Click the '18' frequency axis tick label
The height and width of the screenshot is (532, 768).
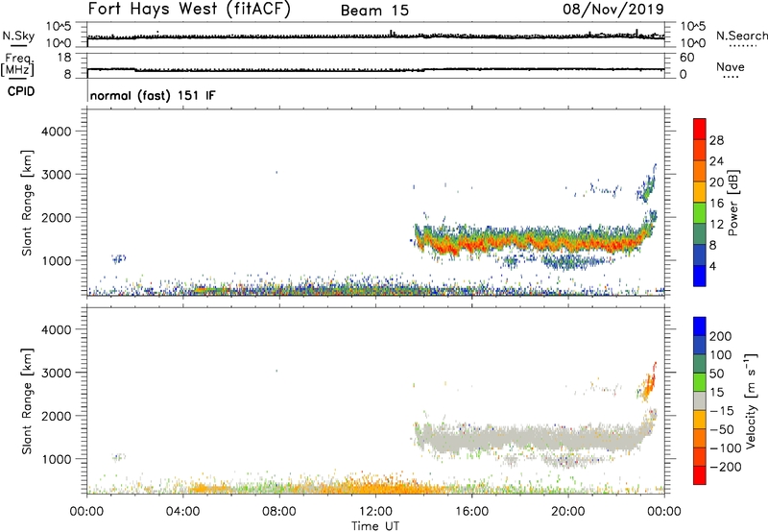pyautogui.click(x=64, y=58)
